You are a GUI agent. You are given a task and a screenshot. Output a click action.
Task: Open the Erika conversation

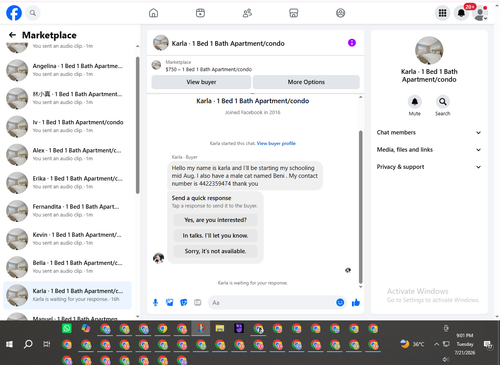pos(68,183)
